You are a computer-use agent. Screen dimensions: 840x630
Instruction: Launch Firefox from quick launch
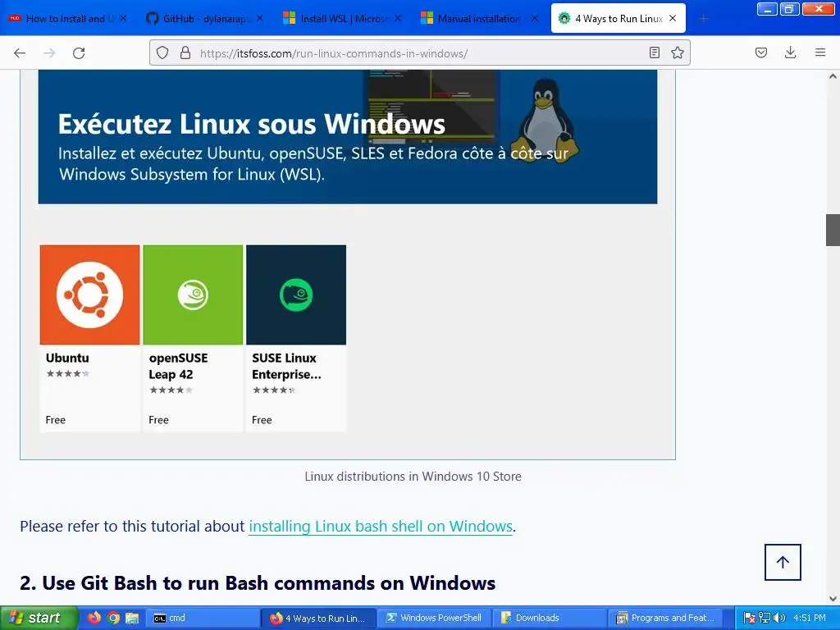[94, 618]
